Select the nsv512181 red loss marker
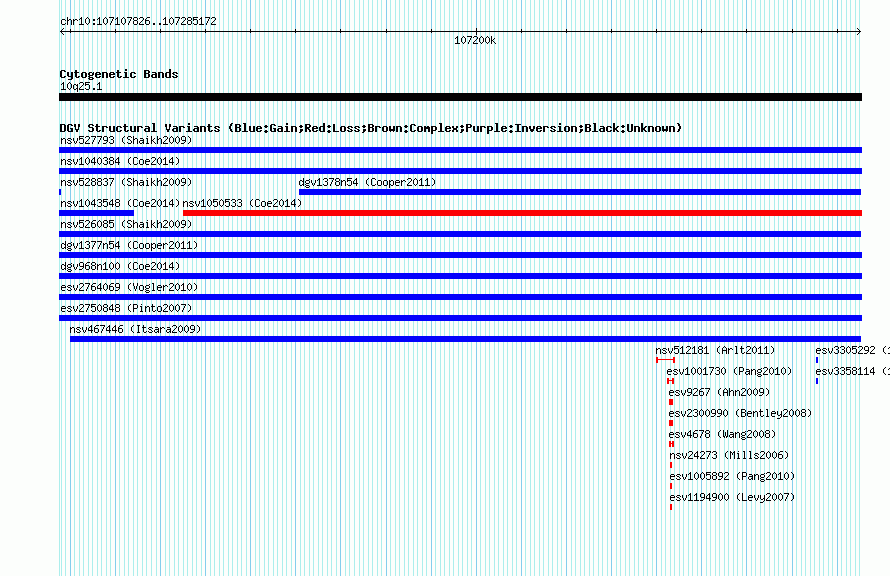 pos(665,360)
